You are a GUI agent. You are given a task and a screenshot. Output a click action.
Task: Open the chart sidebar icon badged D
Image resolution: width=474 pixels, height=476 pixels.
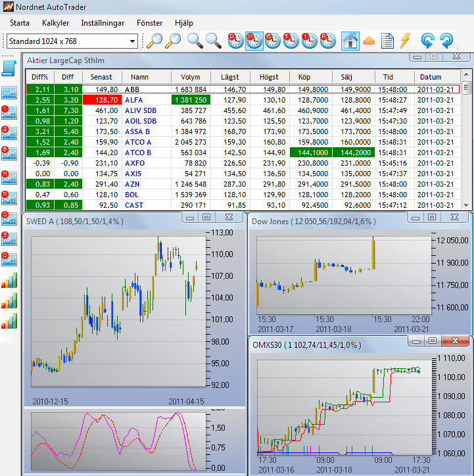(9, 259)
